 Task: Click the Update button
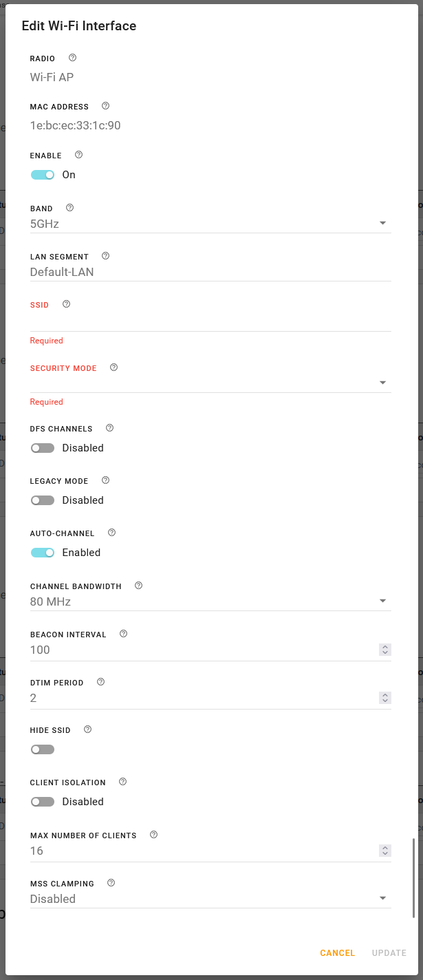389,953
